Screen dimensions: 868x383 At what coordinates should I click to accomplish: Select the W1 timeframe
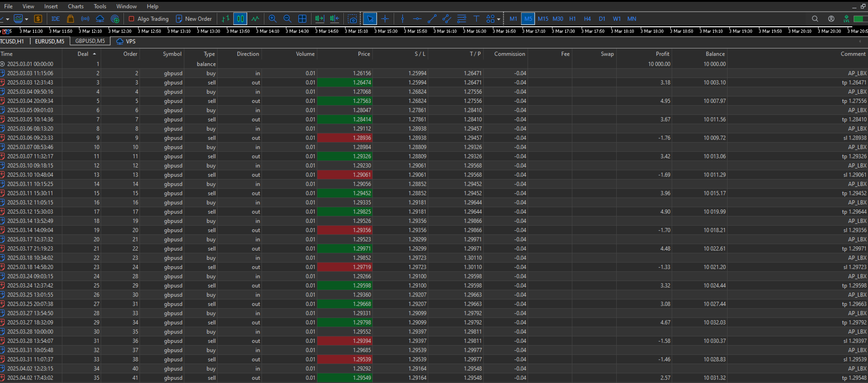click(x=617, y=19)
